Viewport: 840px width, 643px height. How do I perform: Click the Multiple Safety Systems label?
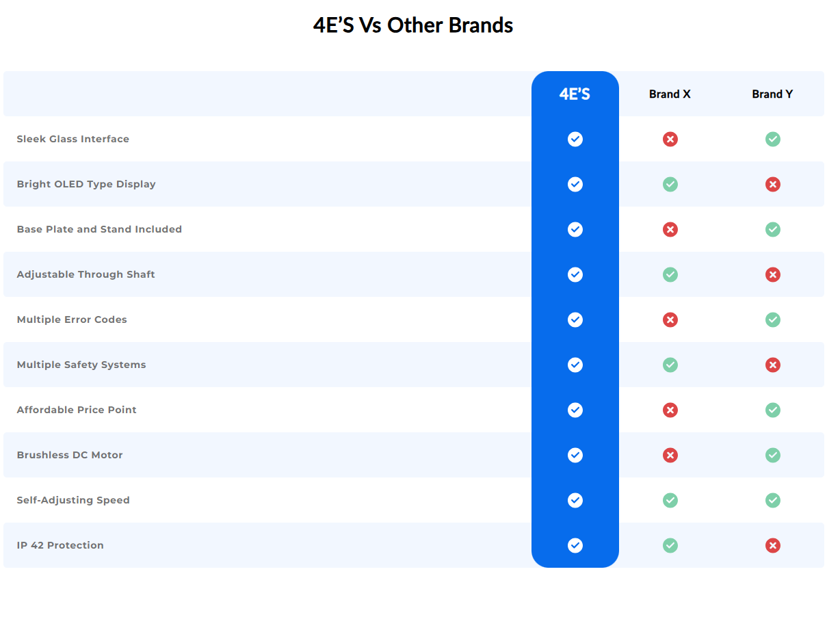tap(81, 365)
